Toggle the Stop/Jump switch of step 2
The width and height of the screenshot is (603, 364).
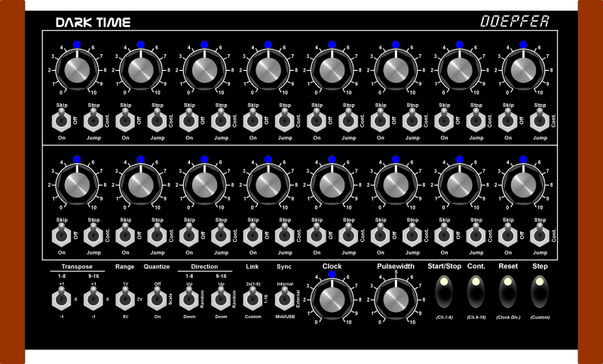(x=157, y=120)
